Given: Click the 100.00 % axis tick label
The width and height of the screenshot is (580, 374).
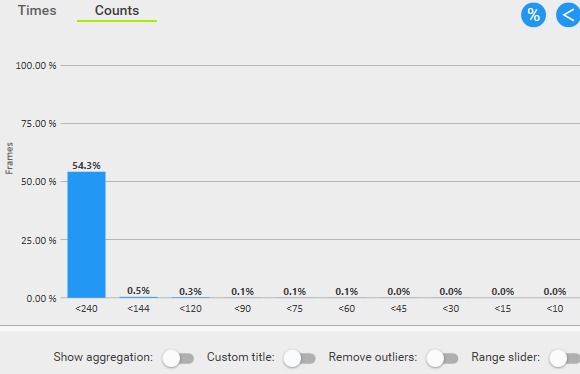Looking at the screenshot, I should tap(36, 65).
